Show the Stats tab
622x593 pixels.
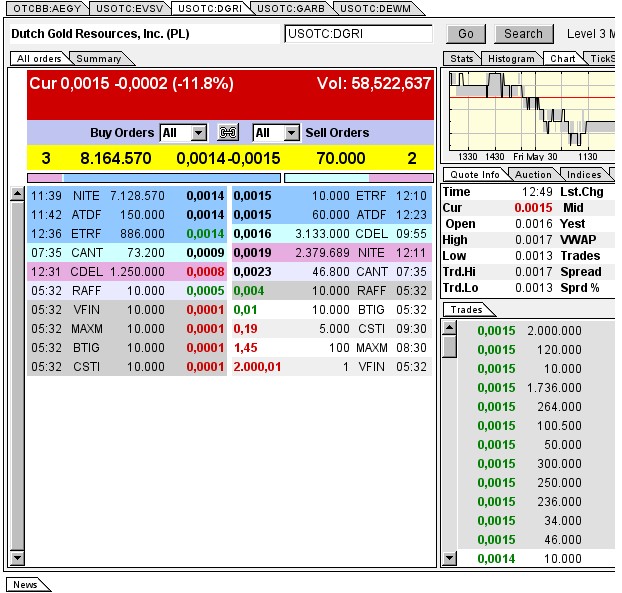(462, 59)
